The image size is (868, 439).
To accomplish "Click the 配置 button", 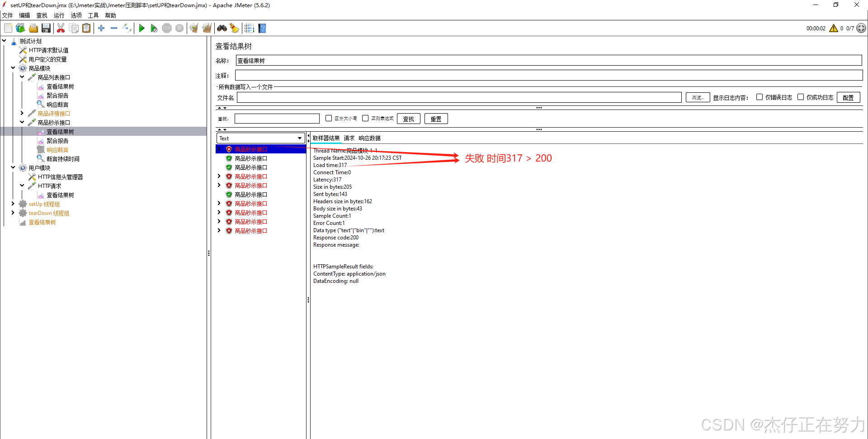I will (x=848, y=97).
